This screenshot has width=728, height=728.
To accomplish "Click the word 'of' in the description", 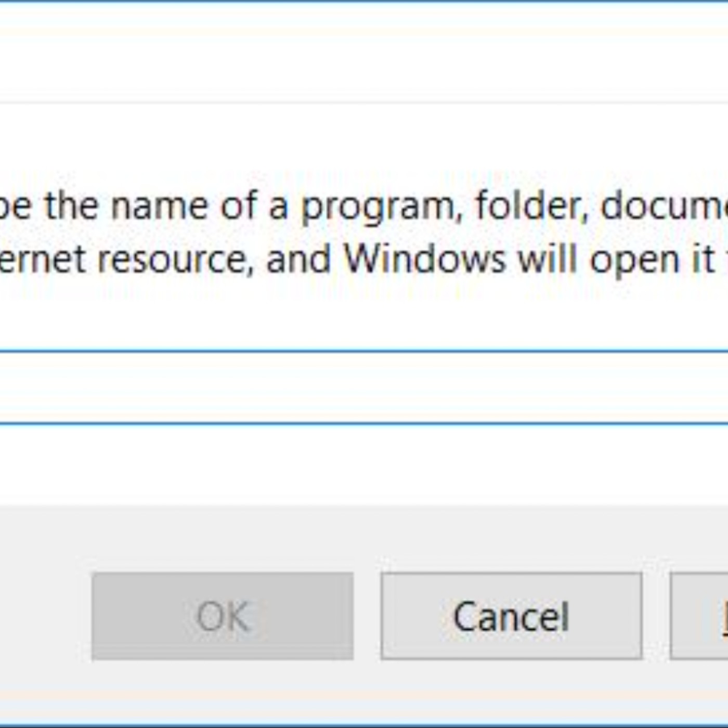I will (x=239, y=205).
